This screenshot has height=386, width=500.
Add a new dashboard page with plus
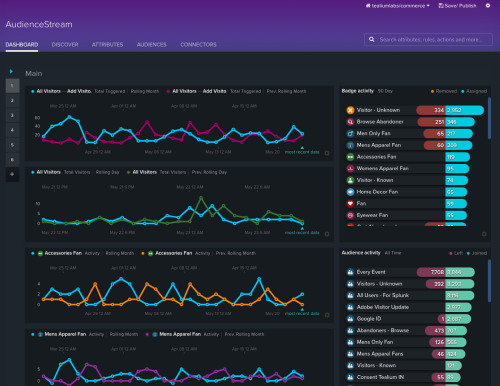(12, 174)
